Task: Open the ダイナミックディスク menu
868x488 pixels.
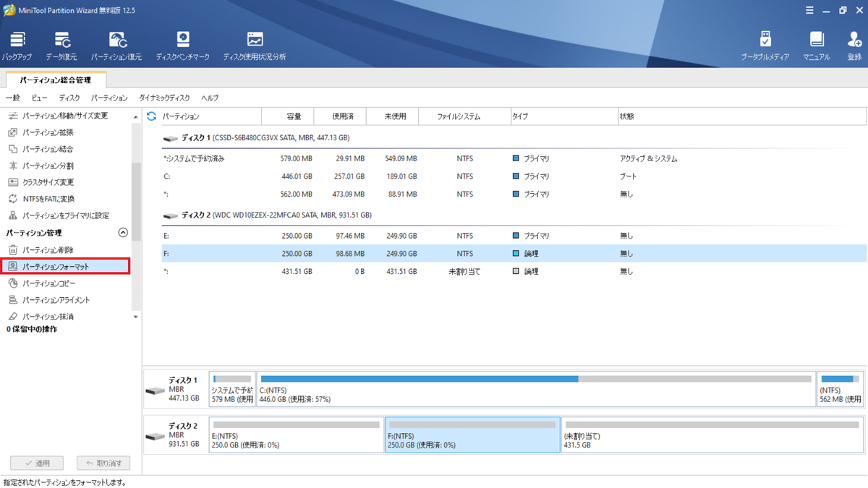Action: (x=165, y=98)
